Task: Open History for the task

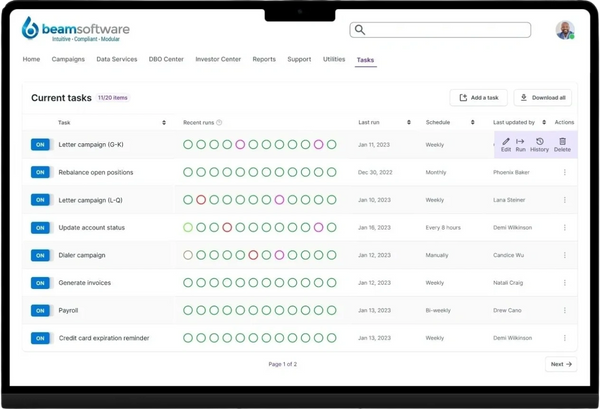Action: pos(539,142)
